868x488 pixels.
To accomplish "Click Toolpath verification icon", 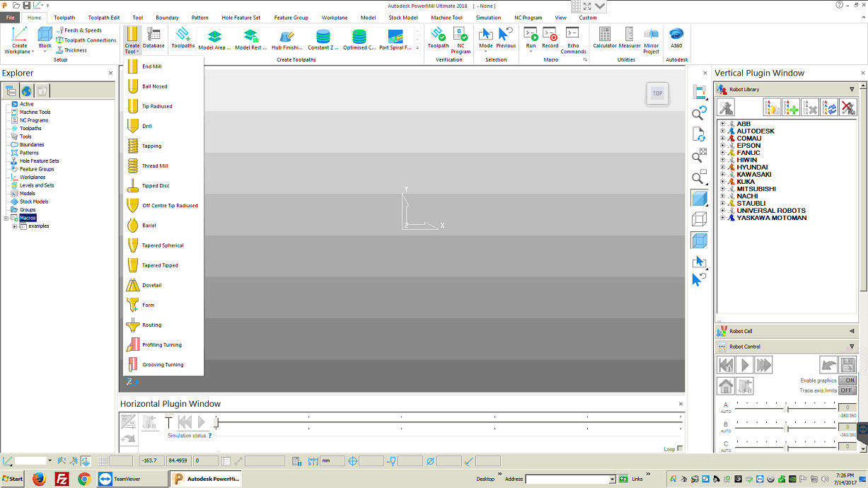I will point(439,38).
